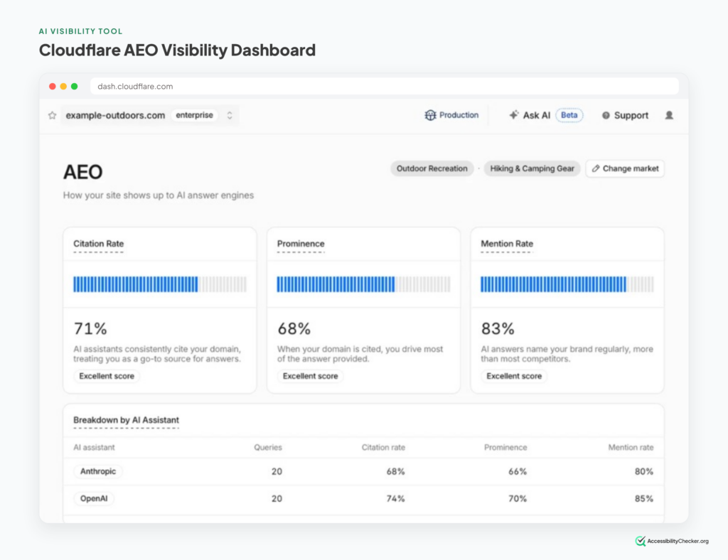Image resolution: width=728 pixels, height=560 pixels.
Task: Open the user profile icon
Action: (x=669, y=115)
